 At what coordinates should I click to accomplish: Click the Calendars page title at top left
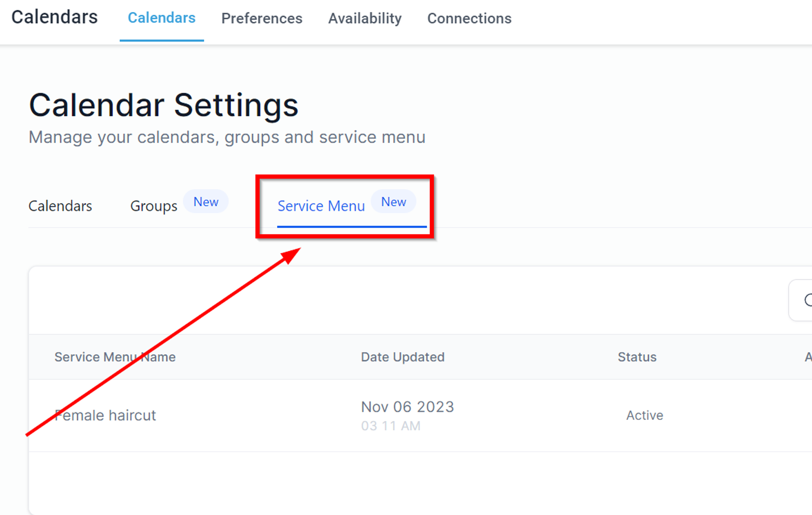pyautogui.click(x=54, y=17)
